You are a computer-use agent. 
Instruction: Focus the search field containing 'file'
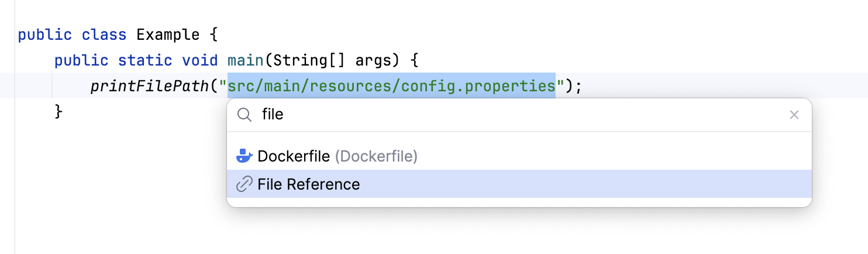tap(519, 115)
